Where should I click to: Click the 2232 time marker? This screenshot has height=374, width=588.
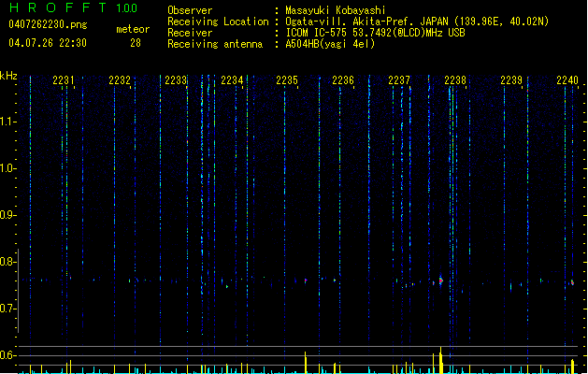pyautogui.click(x=120, y=80)
